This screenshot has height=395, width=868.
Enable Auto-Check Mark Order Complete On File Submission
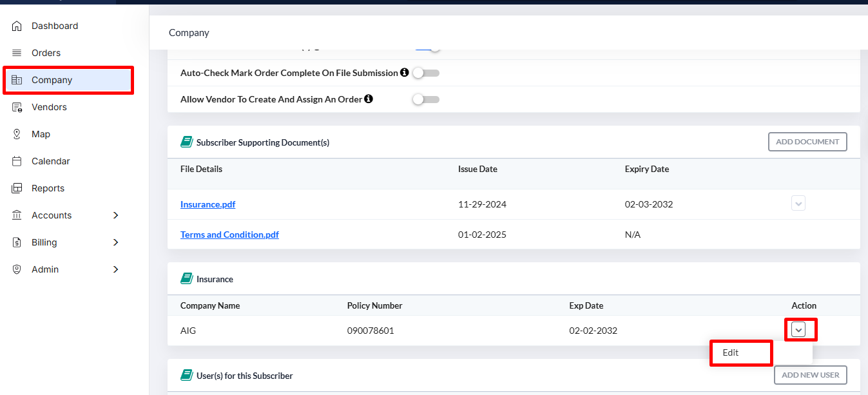click(x=426, y=73)
